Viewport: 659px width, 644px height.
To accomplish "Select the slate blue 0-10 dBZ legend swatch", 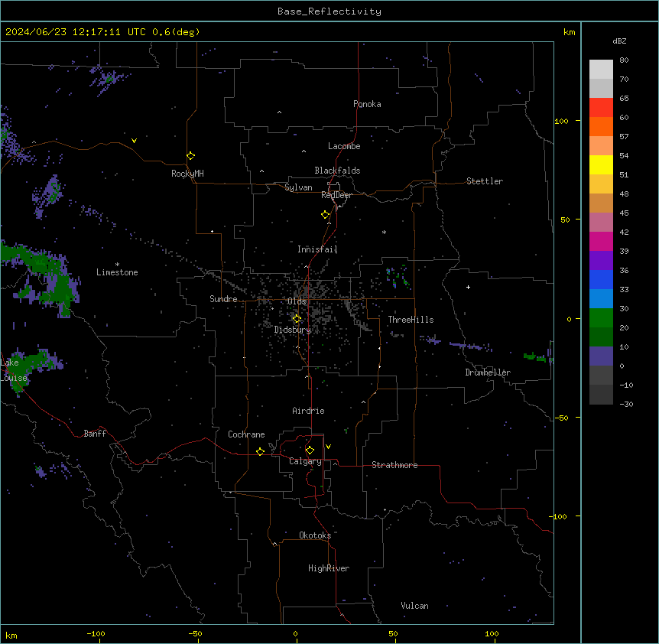I will coord(601,356).
